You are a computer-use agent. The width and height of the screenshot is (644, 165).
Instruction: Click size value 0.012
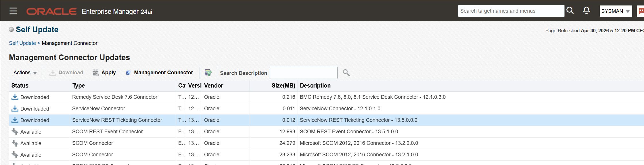coord(289,120)
